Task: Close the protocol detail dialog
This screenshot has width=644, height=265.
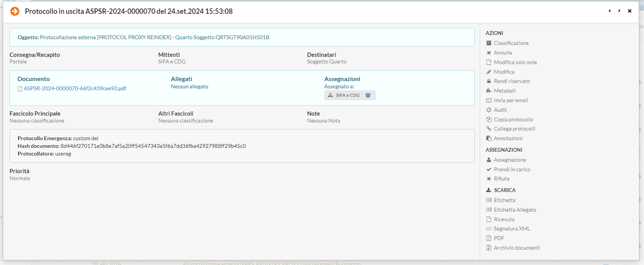Action: [629, 11]
